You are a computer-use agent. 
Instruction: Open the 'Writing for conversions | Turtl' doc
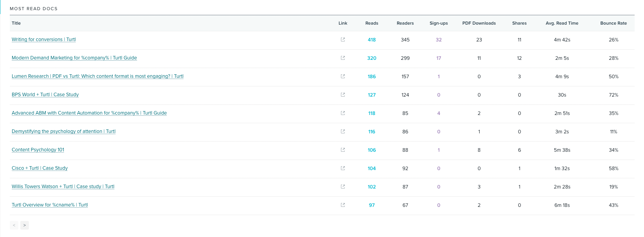pos(44,39)
